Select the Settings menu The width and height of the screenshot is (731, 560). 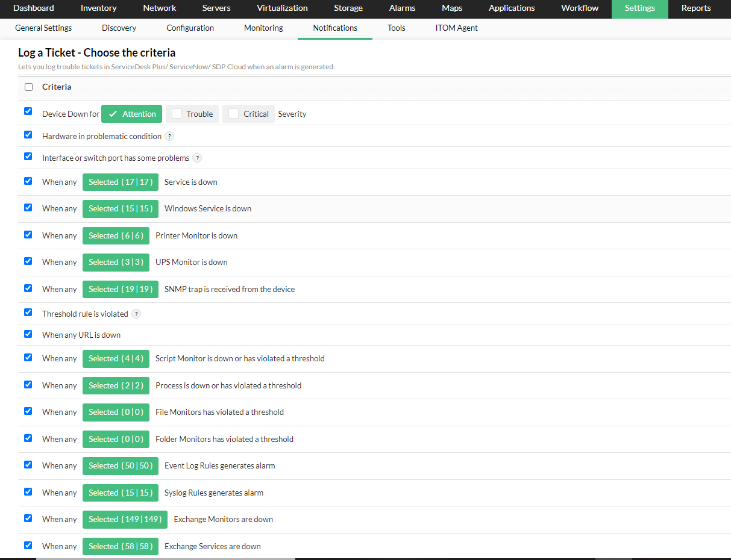point(640,8)
